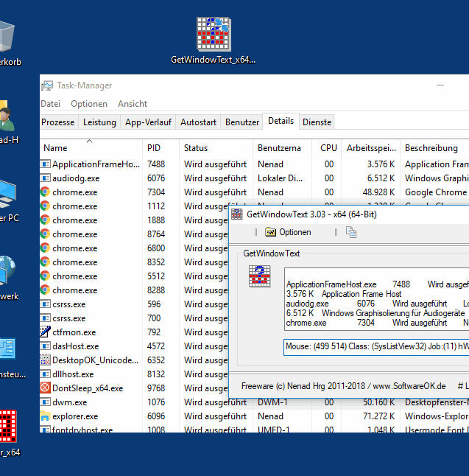Click the Optionen folder icon in GetWindowText
The image size is (469, 476).
click(270, 232)
